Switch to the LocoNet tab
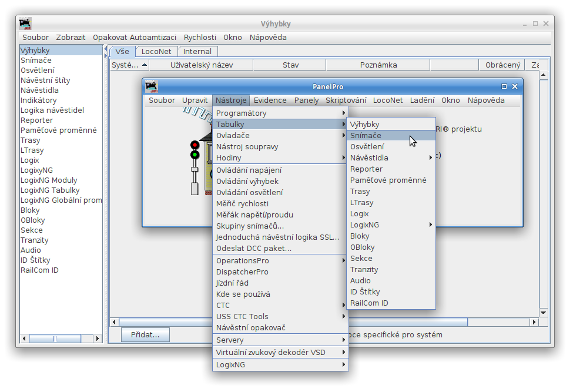573x392 pixels. (156, 52)
